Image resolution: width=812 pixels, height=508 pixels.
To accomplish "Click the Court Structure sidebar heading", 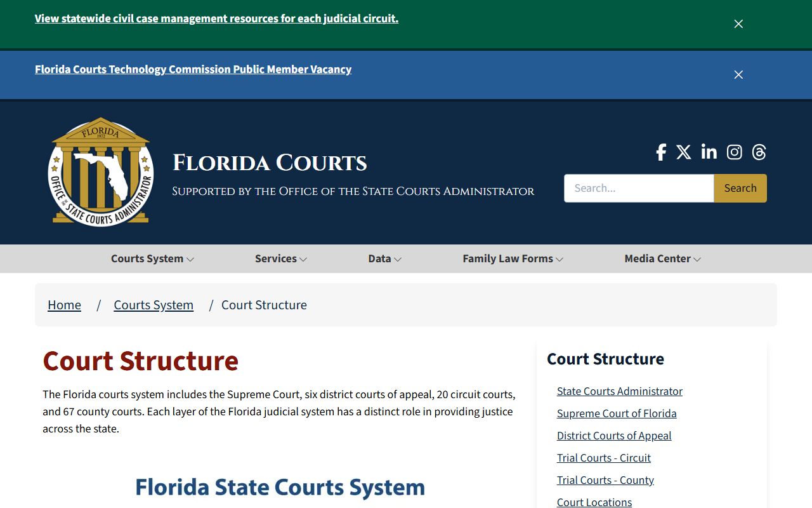I will click(x=605, y=359).
